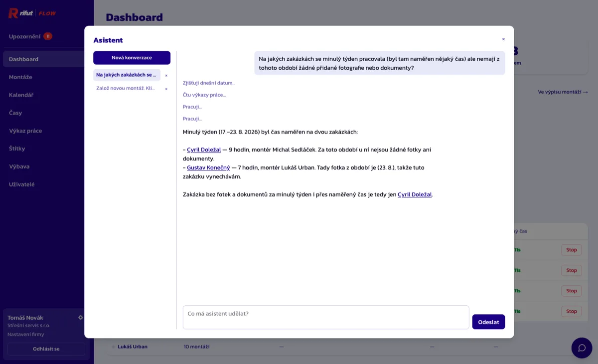Open the 'Založ novou montáž' conversation

tap(127, 88)
